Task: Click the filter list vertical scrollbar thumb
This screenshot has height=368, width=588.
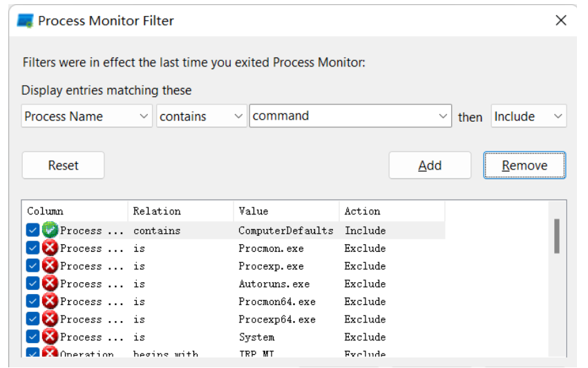Action: (x=557, y=237)
